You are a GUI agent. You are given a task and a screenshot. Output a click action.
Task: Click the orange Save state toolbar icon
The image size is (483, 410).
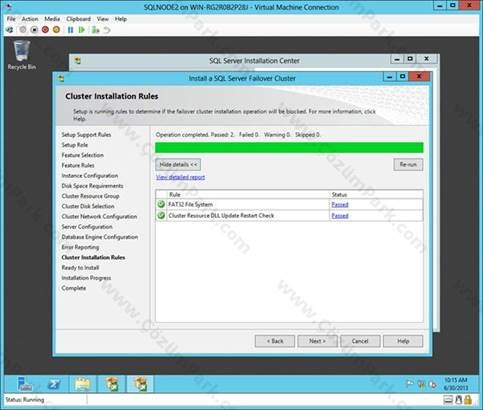pos(56,30)
